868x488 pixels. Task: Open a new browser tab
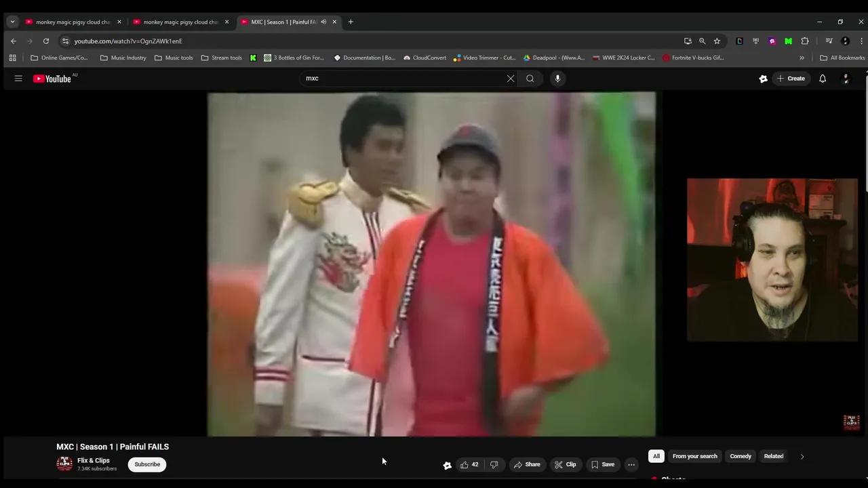[351, 22]
